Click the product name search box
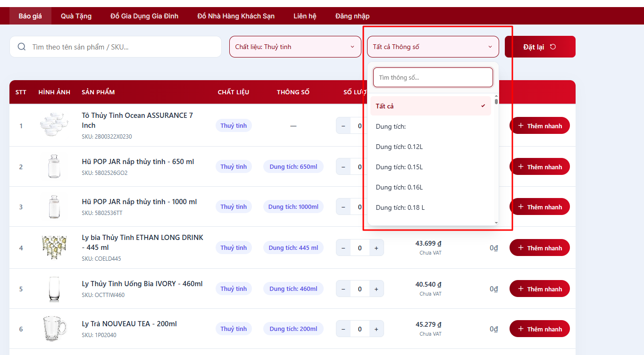This screenshot has width=644, height=355. coord(123,47)
